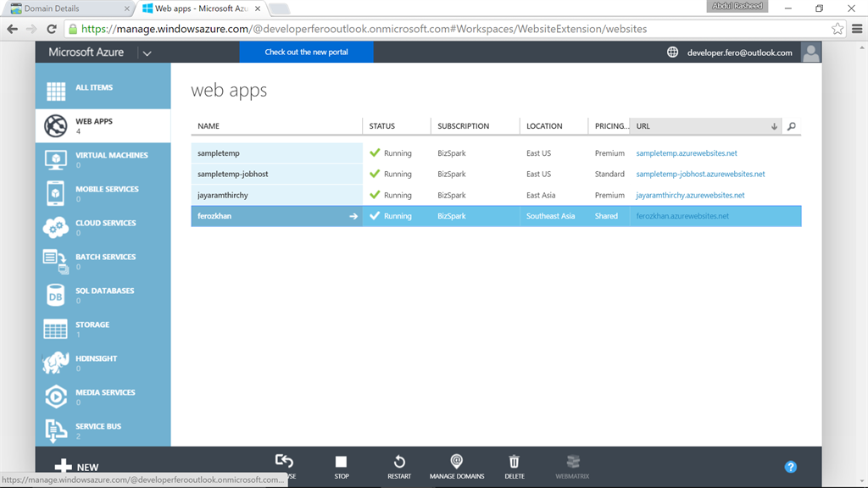The height and width of the screenshot is (488, 868).
Task: Select the Web Apps sidebar icon
Action: 56,125
